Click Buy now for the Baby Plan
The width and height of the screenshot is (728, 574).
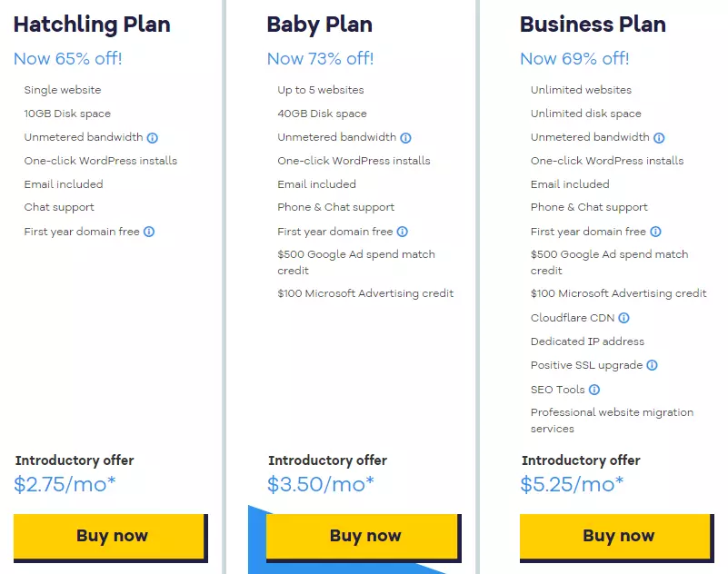(x=364, y=536)
